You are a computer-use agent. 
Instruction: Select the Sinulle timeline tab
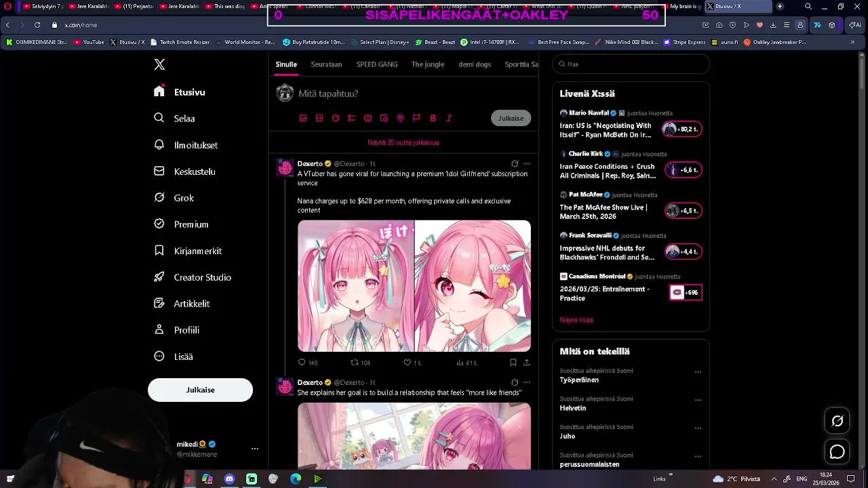(x=286, y=64)
